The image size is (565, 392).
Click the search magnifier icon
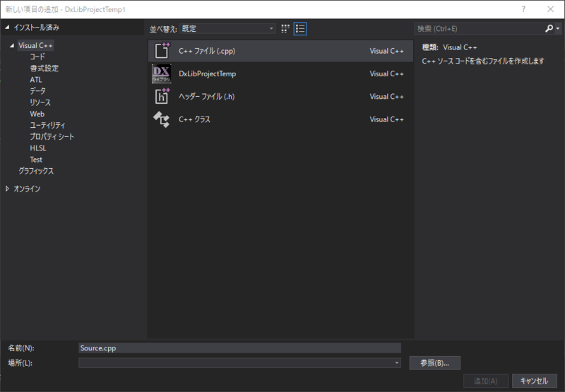[x=549, y=28]
